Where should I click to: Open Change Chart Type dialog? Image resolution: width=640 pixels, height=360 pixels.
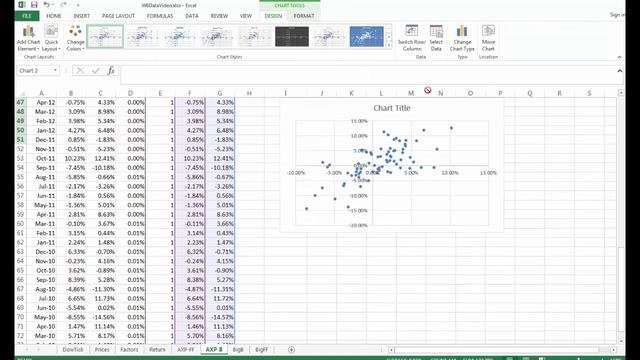coord(462,38)
